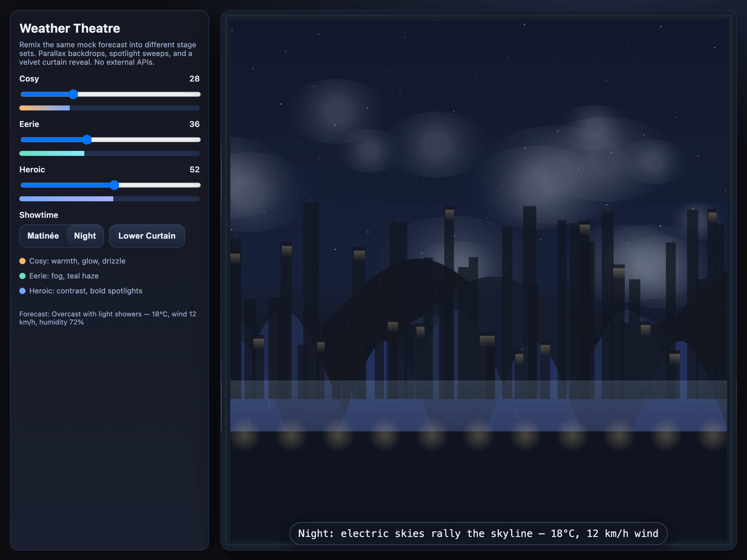747x560 pixels.
Task: Click the orange Cosy legend dot
Action: (x=22, y=261)
